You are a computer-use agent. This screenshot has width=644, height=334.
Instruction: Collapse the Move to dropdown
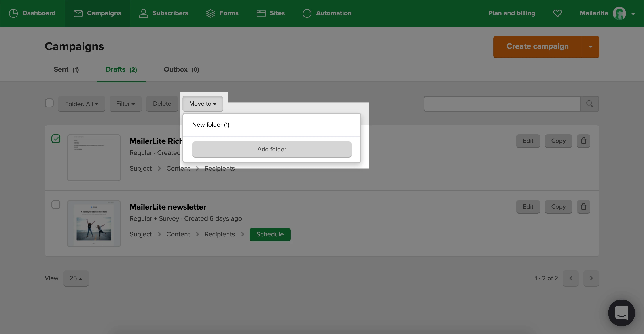[203, 104]
